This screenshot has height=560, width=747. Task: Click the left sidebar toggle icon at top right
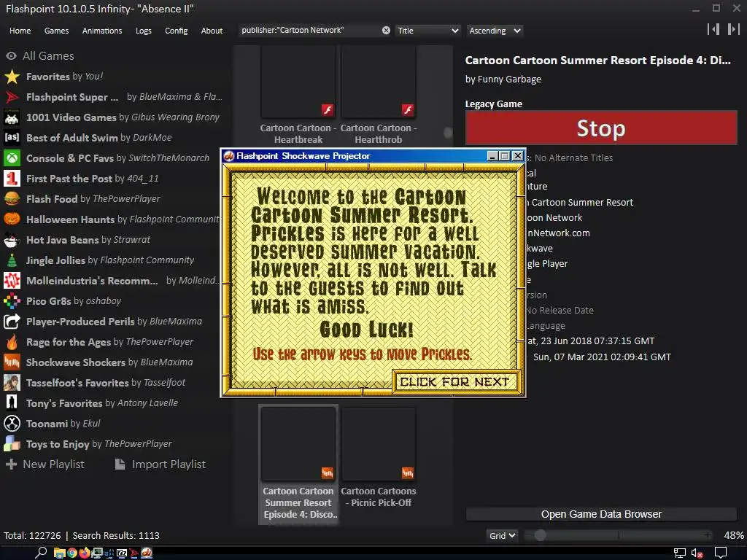pyautogui.click(x=713, y=29)
